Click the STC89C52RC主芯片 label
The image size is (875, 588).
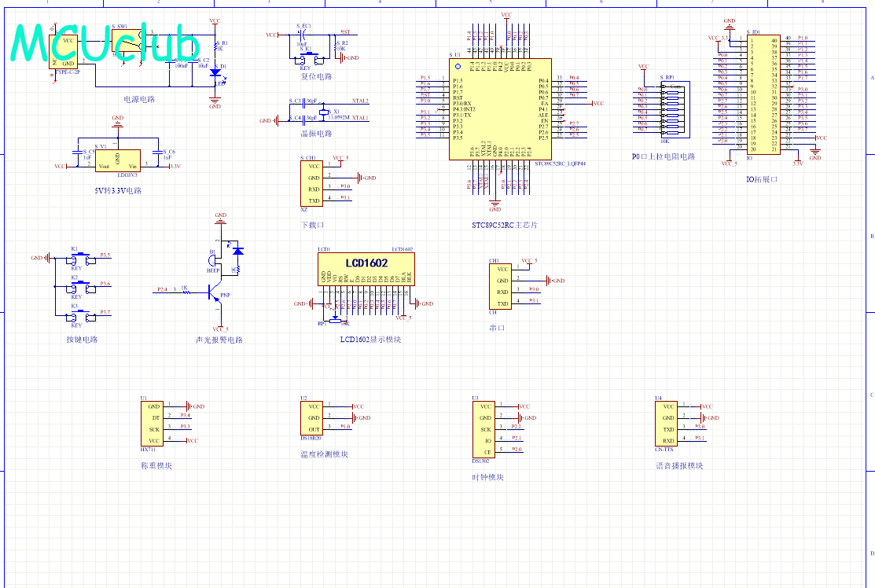pos(505,226)
